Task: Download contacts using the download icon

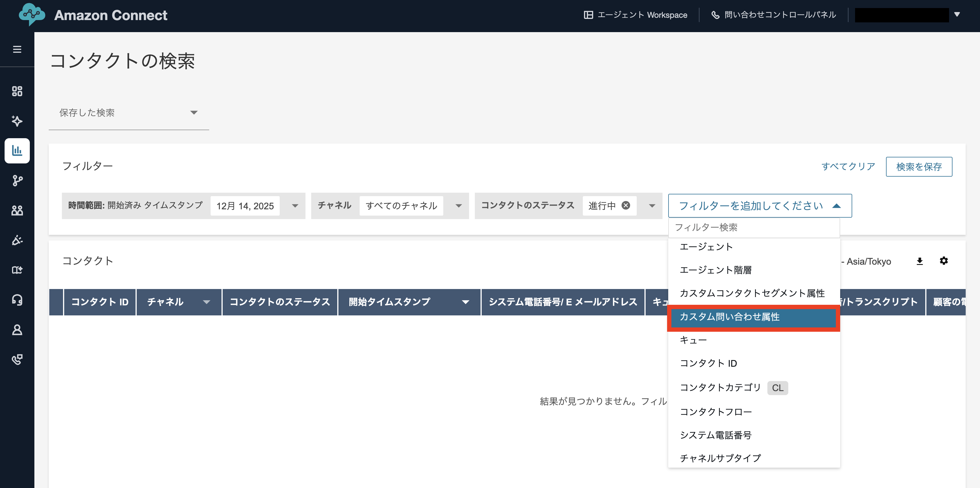Action: pyautogui.click(x=920, y=261)
